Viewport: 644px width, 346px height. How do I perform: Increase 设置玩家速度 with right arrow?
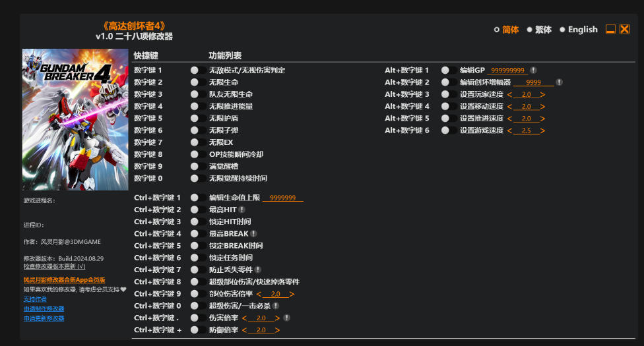pos(542,95)
